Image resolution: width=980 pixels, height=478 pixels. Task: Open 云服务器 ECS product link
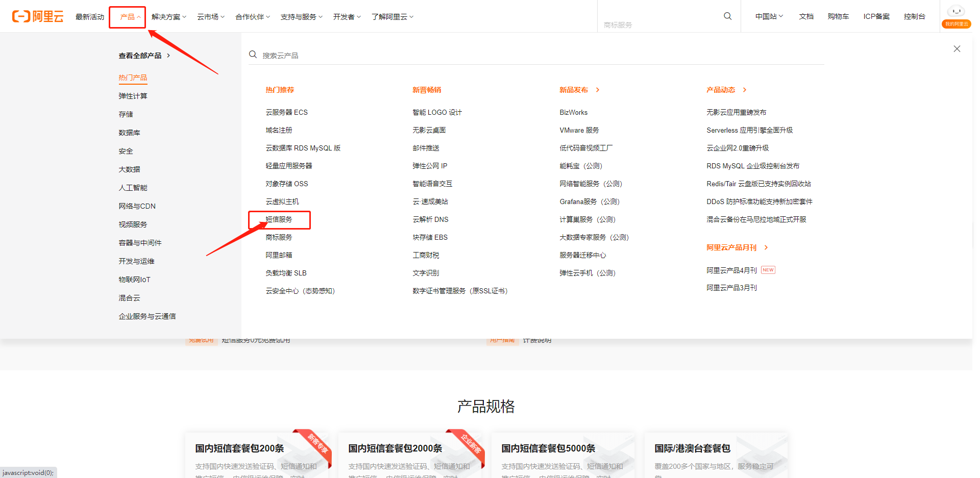tap(286, 112)
